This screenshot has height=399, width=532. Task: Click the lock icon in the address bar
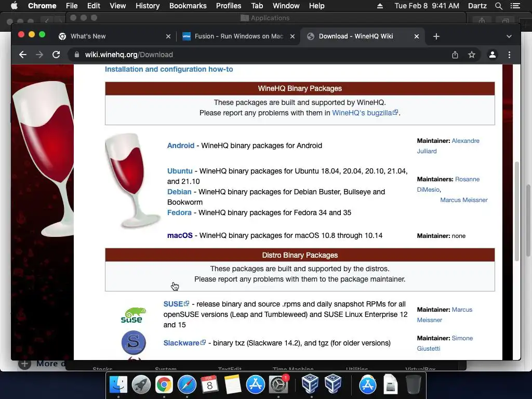coord(77,55)
